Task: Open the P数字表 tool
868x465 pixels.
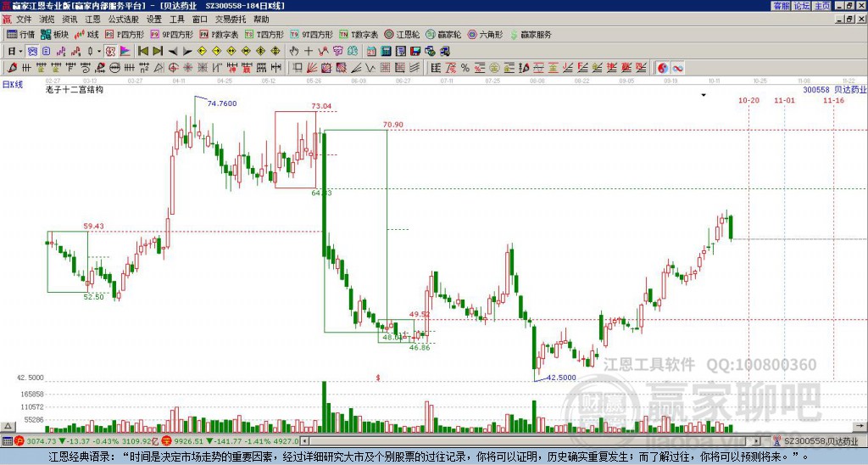Action: 219,34
